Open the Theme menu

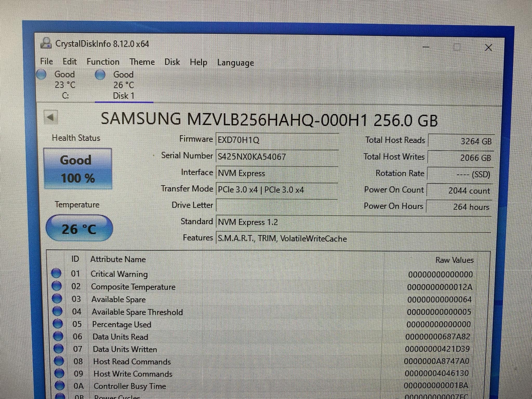[142, 62]
